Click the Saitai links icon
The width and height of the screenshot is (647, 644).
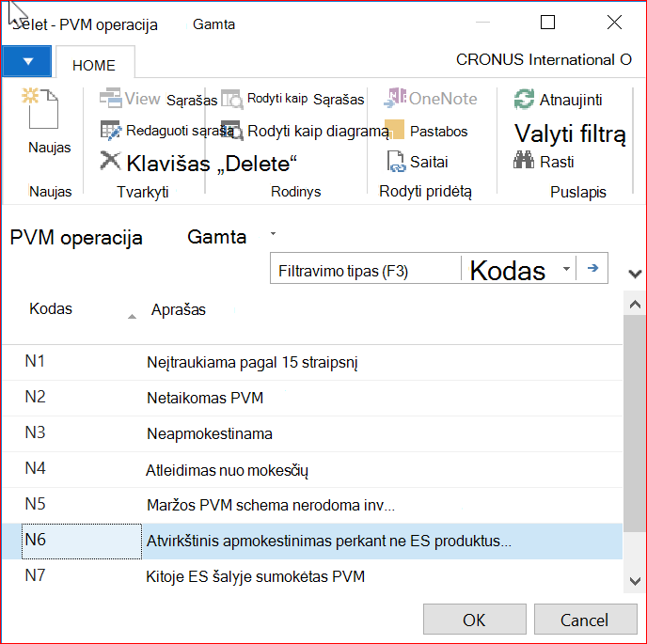coord(396,162)
